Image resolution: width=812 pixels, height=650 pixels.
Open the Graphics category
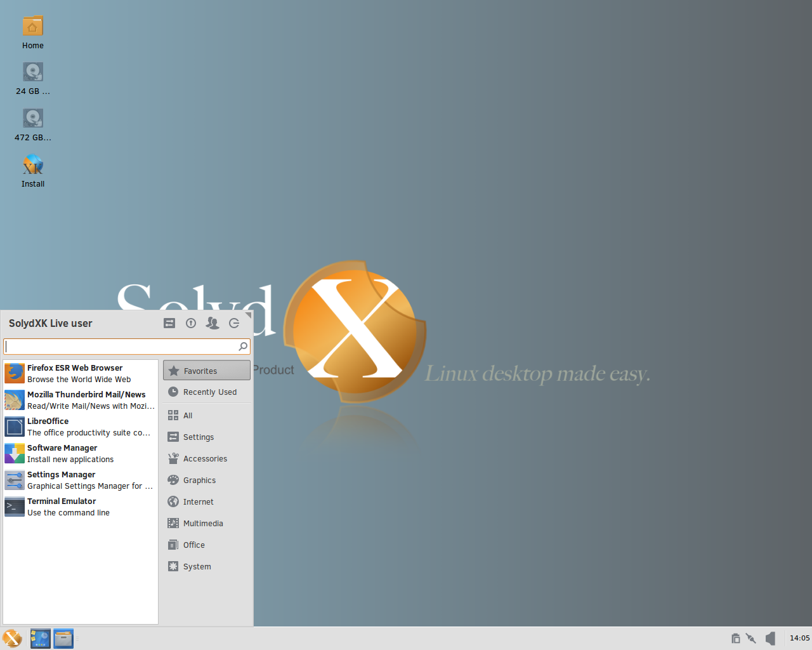pos(207,481)
